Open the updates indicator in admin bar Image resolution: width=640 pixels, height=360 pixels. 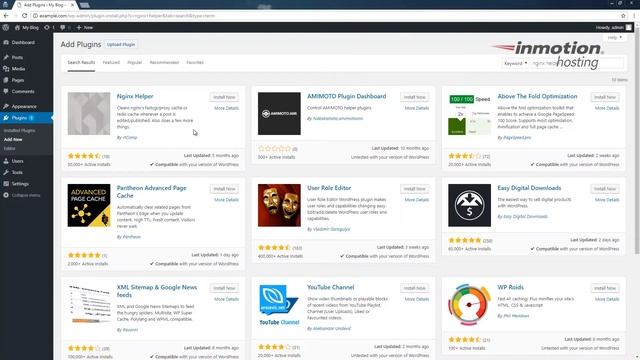[x=49, y=27]
